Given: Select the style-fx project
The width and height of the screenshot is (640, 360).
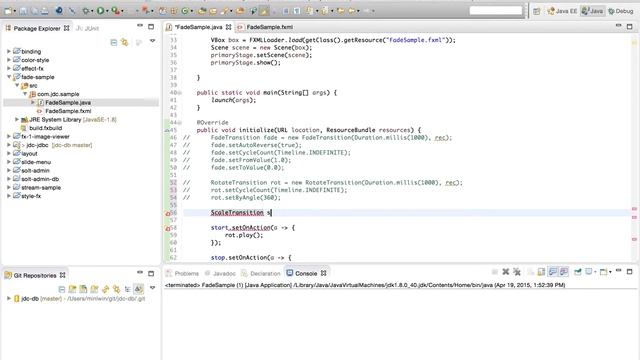Looking at the screenshot, I should coord(27,196).
